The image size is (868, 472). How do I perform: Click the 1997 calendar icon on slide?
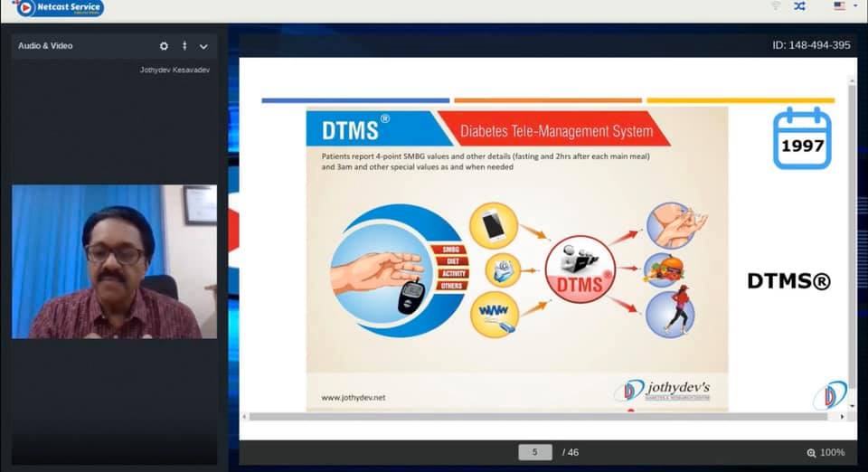point(802,138)
